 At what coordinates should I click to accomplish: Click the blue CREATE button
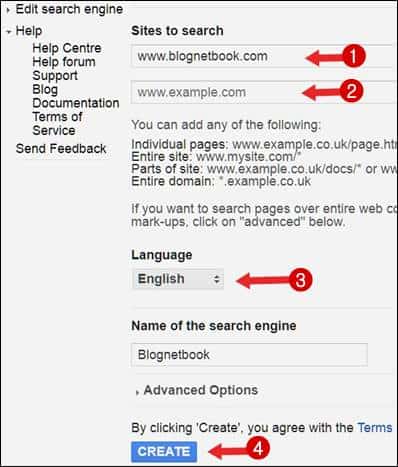coord(164,452)
